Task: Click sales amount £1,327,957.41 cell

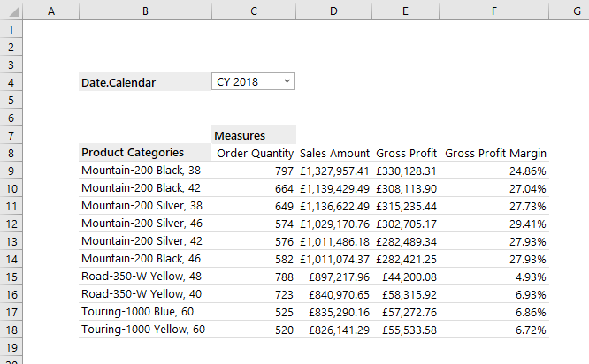Action: (333, 171)
